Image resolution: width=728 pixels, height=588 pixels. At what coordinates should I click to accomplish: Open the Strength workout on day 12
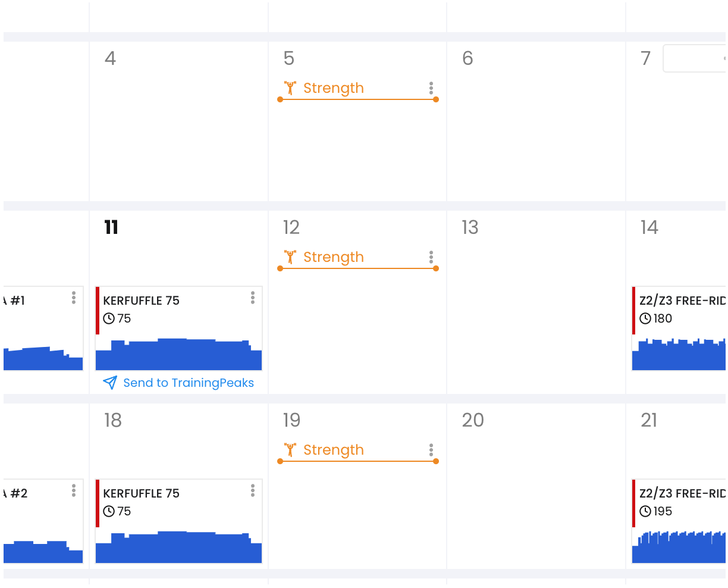[x=334, y=257]
